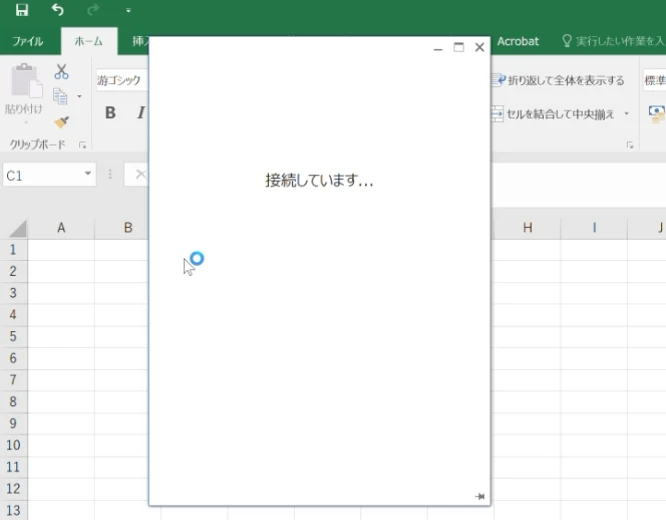666x520 pixels.
Task: Click the 実行したい作業 search box
Action: click(x=612, y=41)
